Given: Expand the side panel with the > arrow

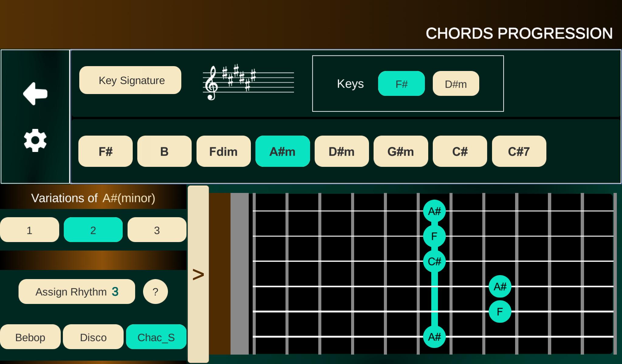Looking at the screenshot, I should [198, 274].
